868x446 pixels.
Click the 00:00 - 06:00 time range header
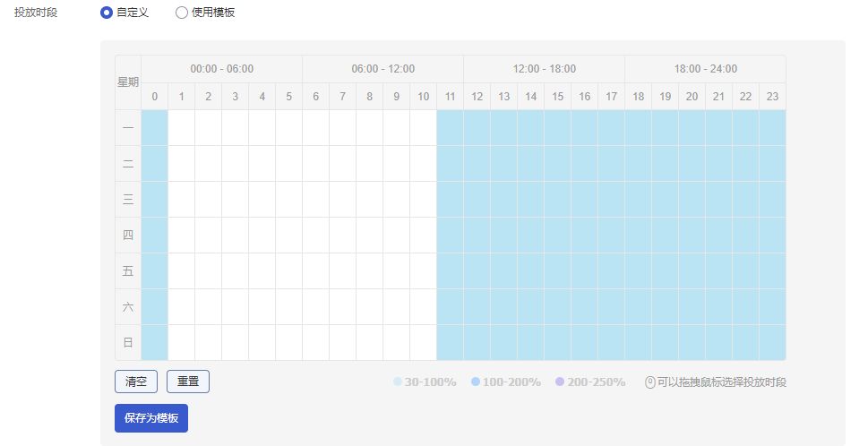222,69
